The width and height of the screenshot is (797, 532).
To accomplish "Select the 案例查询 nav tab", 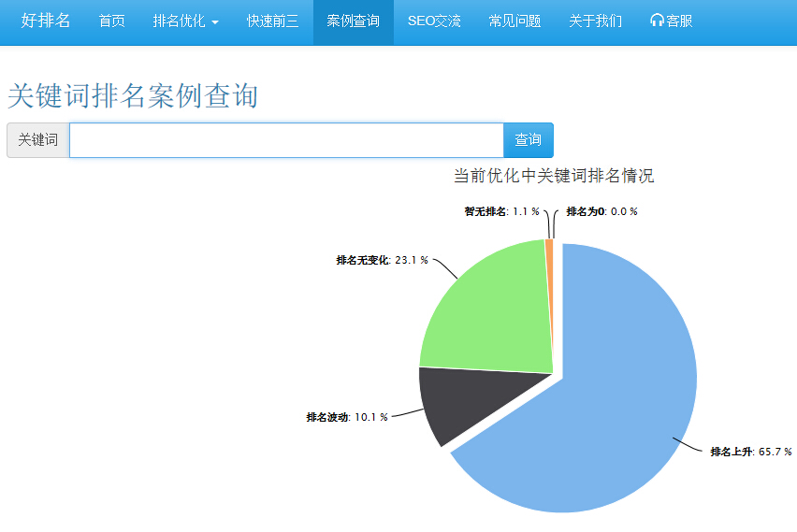I will [353, 22].
